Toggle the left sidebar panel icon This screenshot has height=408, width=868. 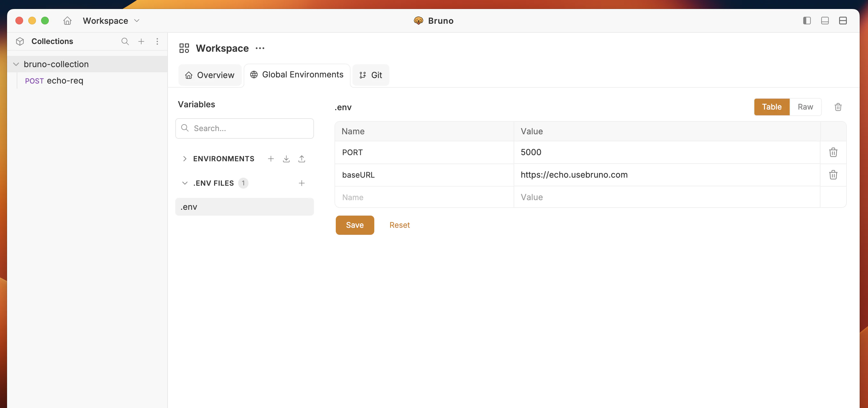tap(806, 21)
